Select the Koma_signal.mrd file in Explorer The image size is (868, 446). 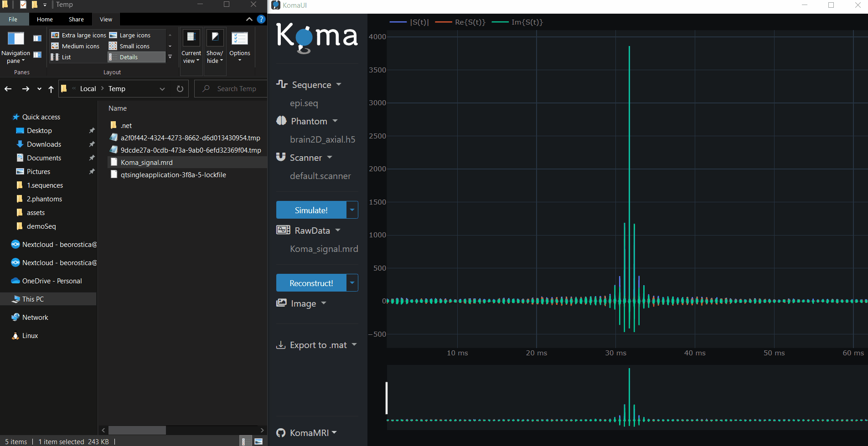tap(146, 163)
